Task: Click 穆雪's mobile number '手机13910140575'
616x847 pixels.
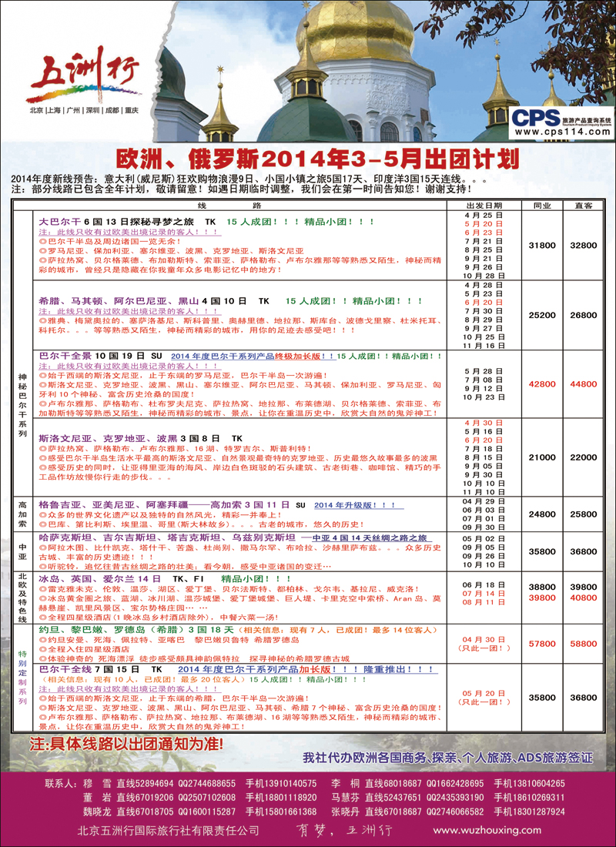Action: click(282, 783)
